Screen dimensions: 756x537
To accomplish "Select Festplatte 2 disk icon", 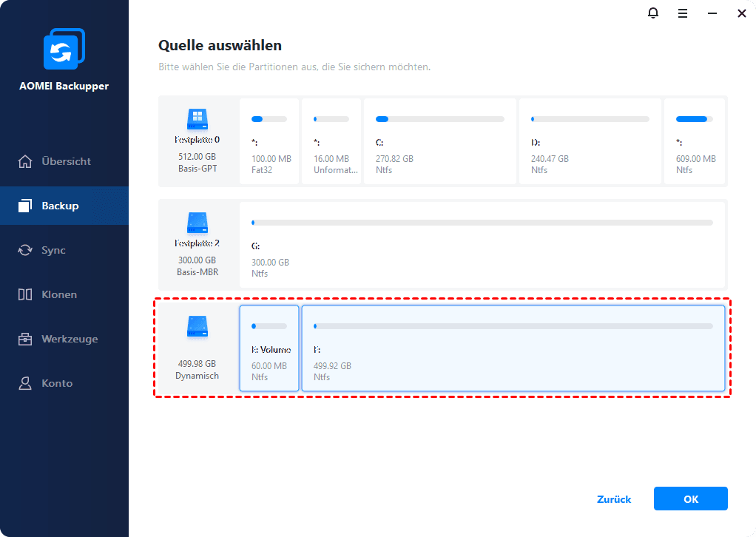I will click(x=198, y=223).
